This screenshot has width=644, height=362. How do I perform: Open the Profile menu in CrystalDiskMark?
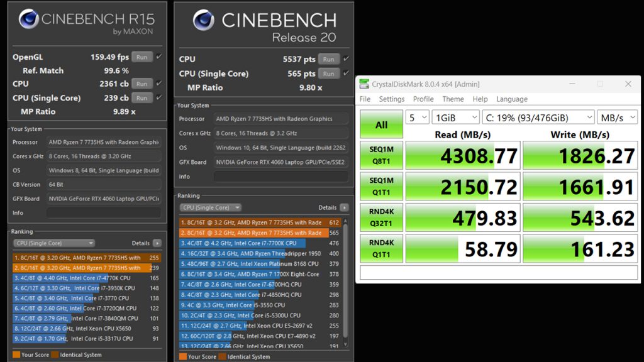[423, 99]
